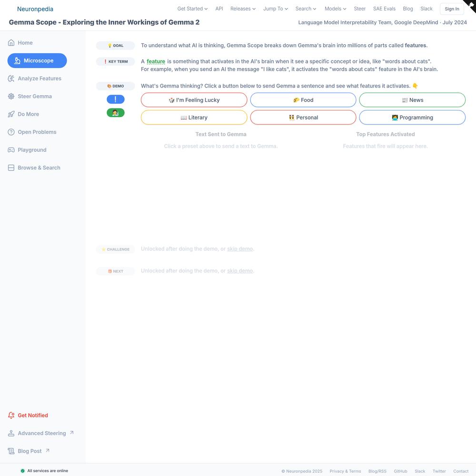This screenshot has width=476, height=476.
Task: Expand the Jump To dropdown
Action: point(275,9)
